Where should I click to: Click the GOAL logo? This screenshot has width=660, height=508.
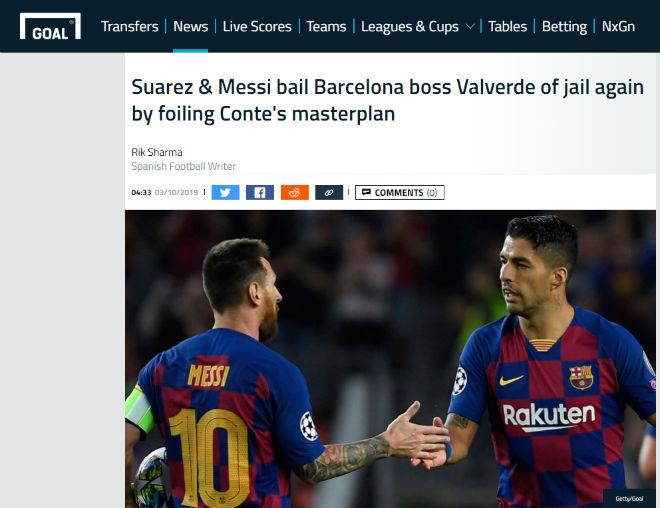(50, 26)
